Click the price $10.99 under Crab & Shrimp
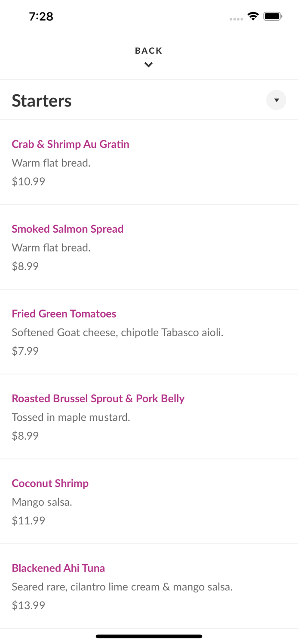Viewport: 298px width, 644px height. click(28, 181)
